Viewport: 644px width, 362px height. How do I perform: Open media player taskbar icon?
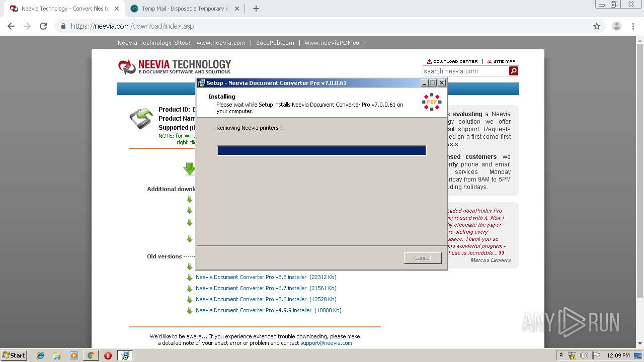[x=74, y=355]
